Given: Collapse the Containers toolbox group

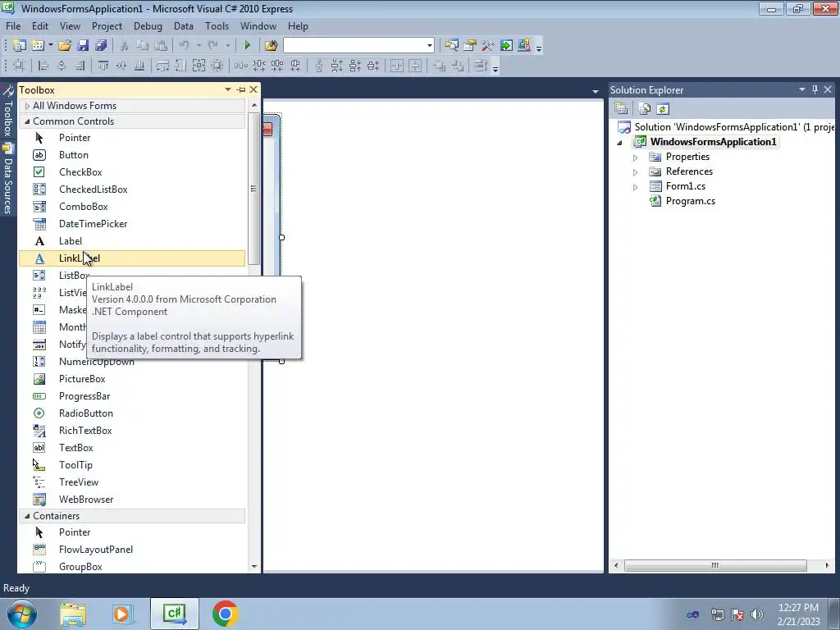Looking at the screenshot, I should point(27,516).
